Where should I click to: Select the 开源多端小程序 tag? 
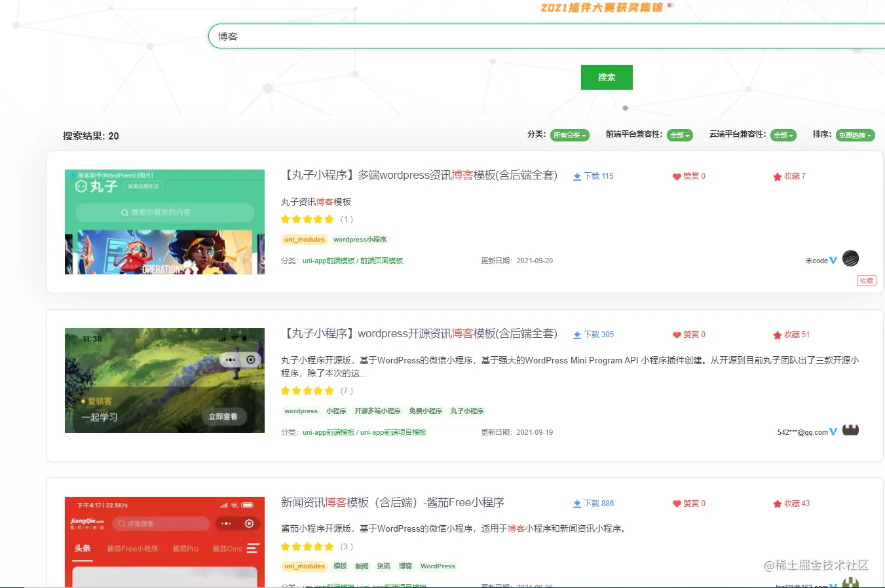pos(377,411)
